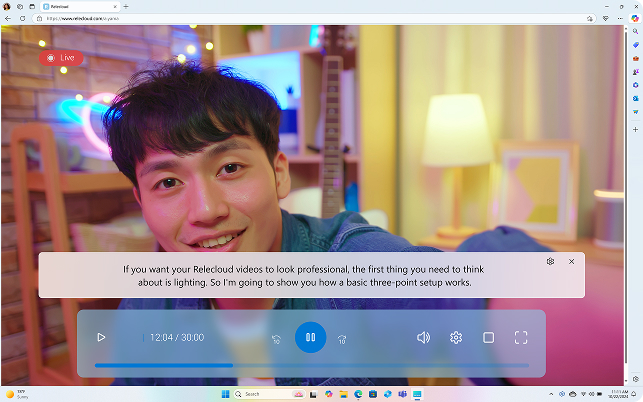Open the sidebar tools briefcase icon
The height and width of the screenshot is (402, 643).
tap(635, 58)
